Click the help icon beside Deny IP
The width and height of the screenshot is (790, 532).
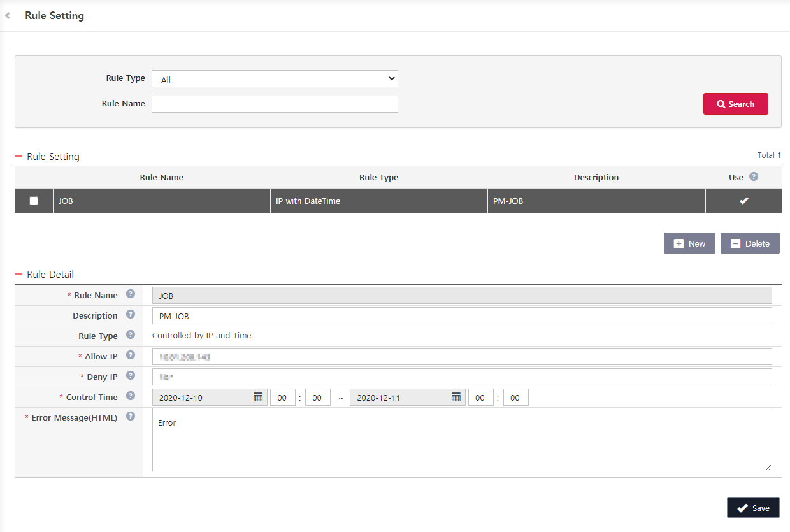point(130,376)
